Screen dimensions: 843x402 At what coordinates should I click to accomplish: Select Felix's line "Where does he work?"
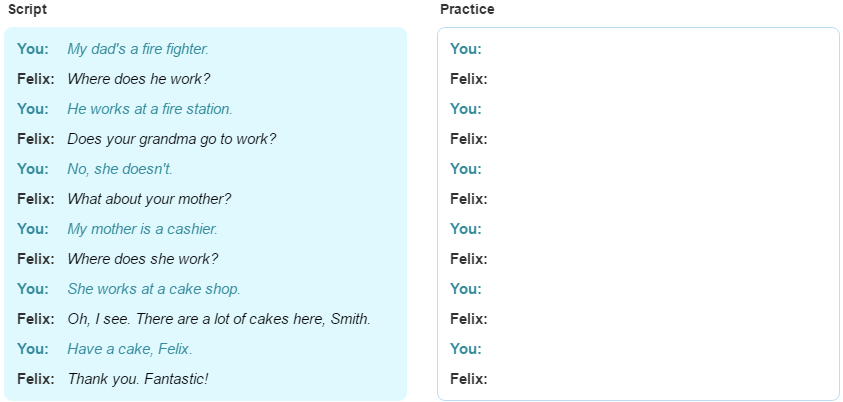point(138,79)
